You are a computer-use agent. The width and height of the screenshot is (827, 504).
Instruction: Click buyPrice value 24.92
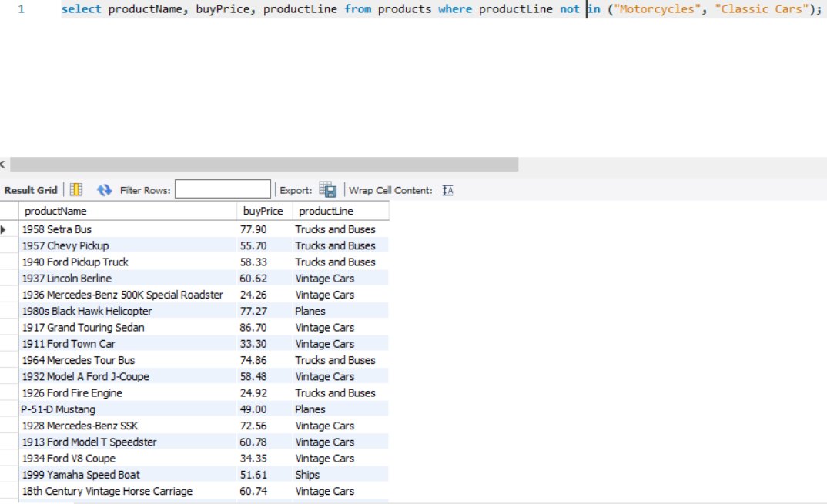click(265, 392)
